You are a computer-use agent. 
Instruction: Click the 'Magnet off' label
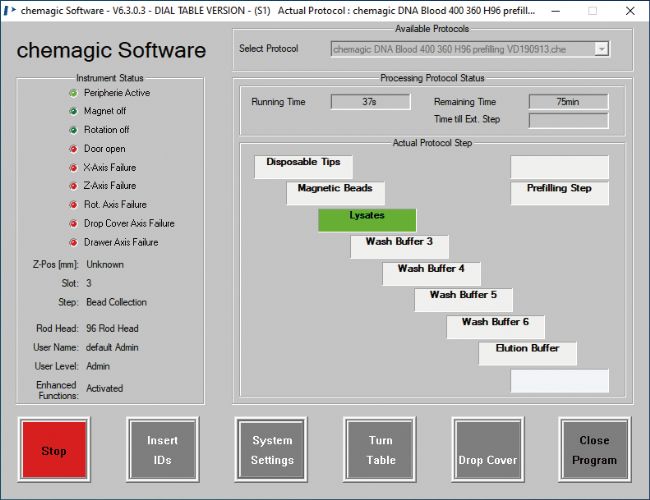(x=105, y=111)
